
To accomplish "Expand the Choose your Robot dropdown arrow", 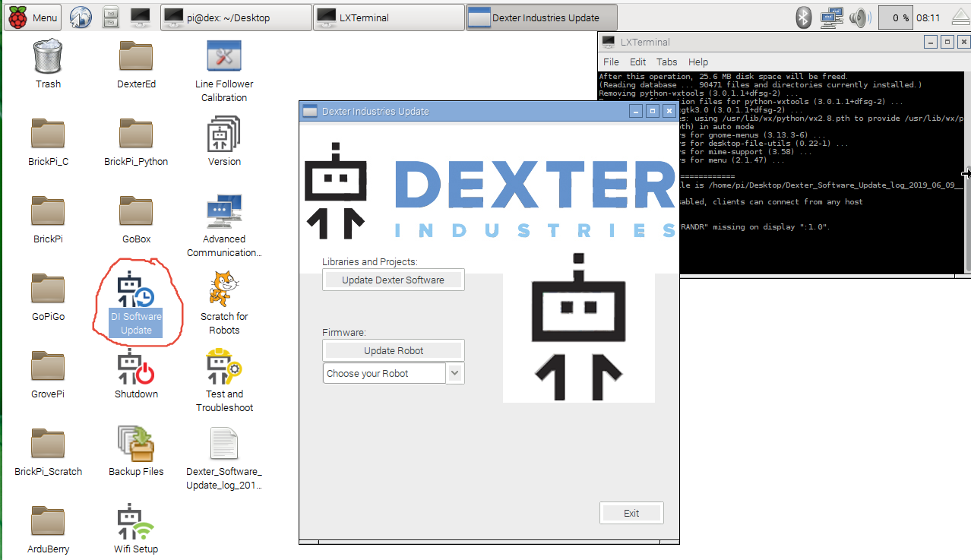I will click(x=455, y=373).
